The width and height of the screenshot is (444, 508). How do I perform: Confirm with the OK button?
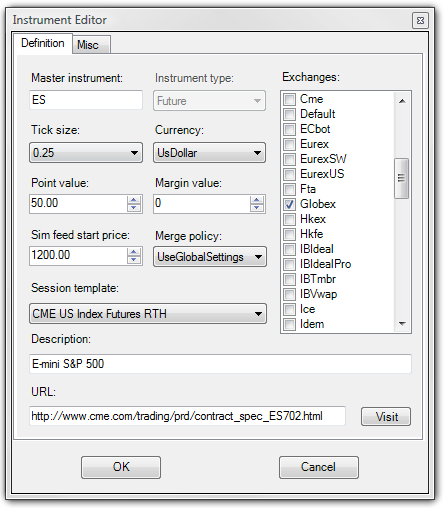point(121,467)
